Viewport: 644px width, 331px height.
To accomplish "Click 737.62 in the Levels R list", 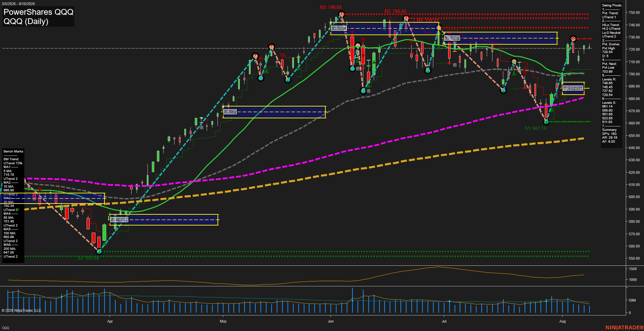I will click(x=607, y=91).
